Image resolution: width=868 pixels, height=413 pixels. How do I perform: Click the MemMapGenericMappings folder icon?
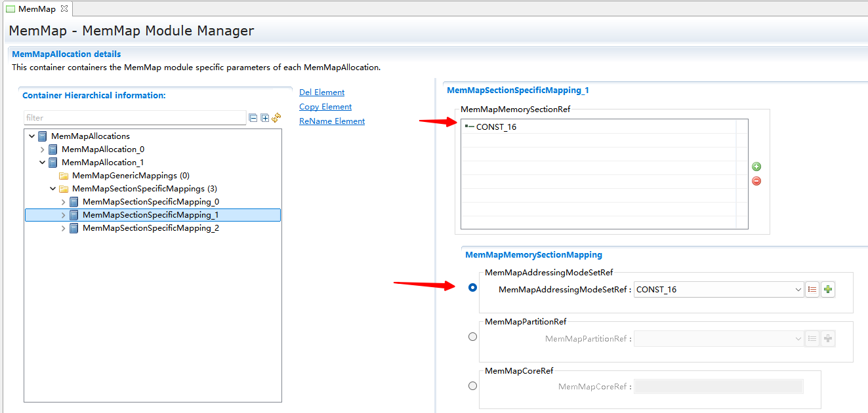pyautogui.click(x=64, y=176)
